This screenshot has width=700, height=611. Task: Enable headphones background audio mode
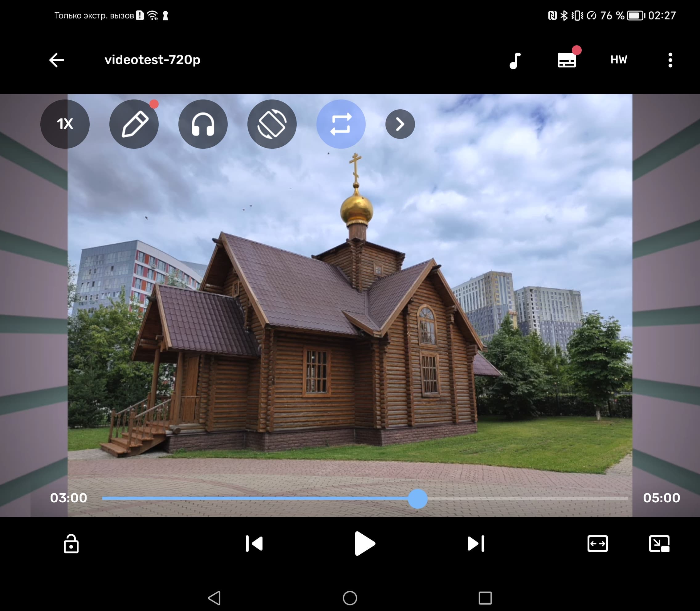tap(203, 124)
